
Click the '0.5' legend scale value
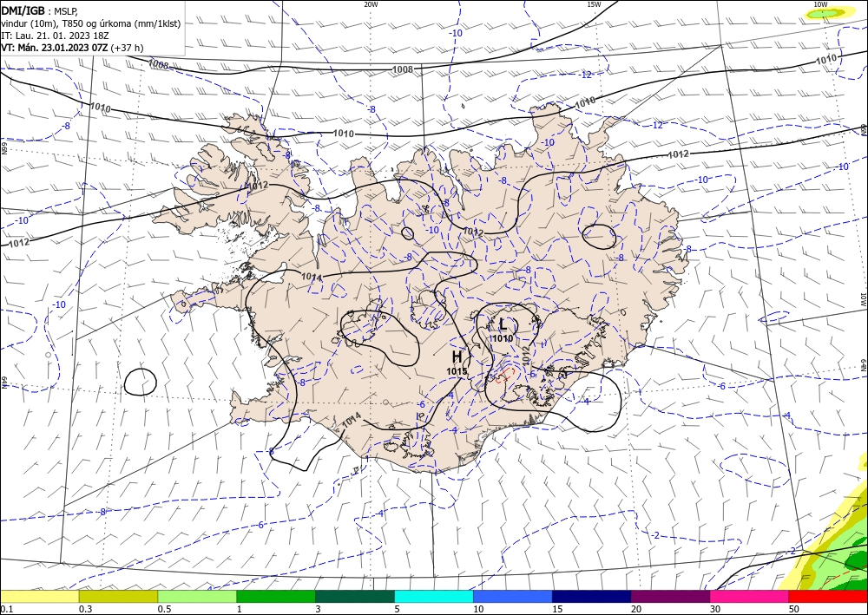point(164,609)
